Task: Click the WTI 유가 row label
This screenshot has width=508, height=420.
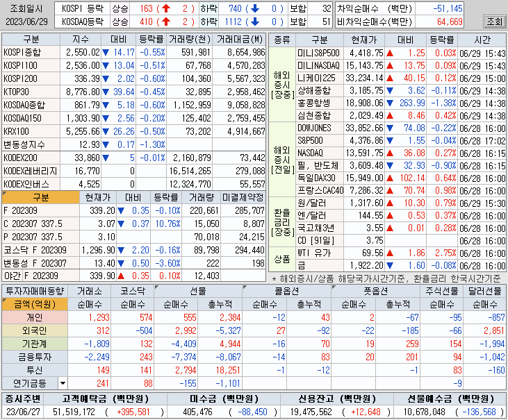Action: (320, 253)
